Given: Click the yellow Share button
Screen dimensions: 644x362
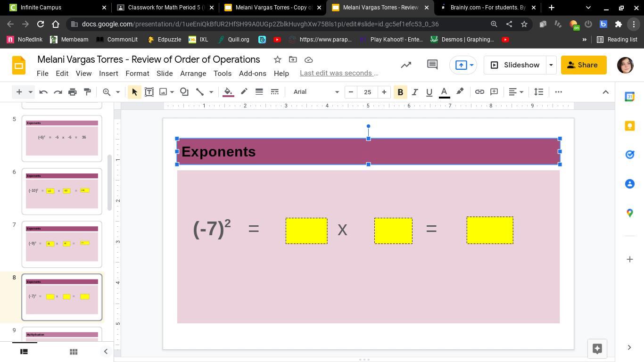Looking at the screenshot, I should coord(584,65).
